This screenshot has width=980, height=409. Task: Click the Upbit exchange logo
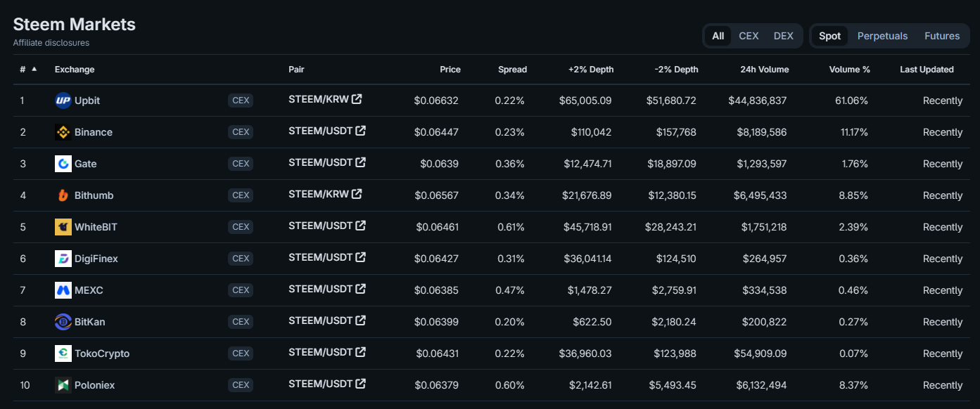click(x=63, y=100)
